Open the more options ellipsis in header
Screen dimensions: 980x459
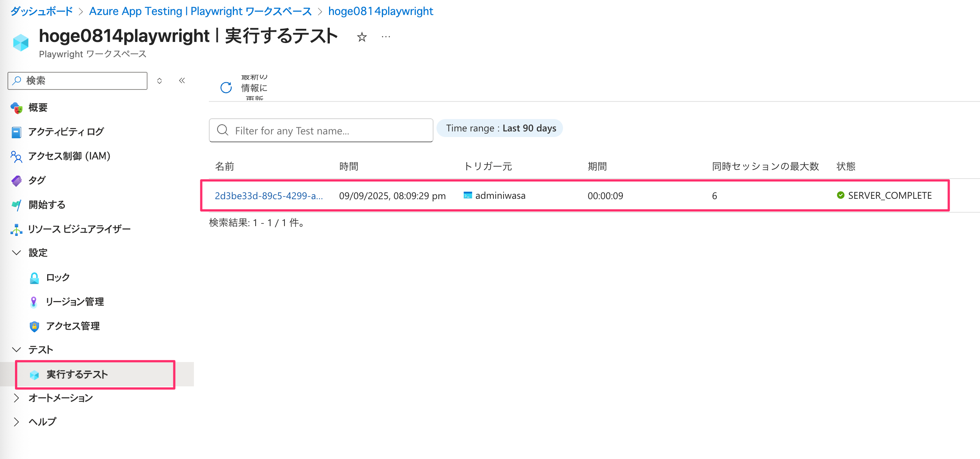pos(386,37)
